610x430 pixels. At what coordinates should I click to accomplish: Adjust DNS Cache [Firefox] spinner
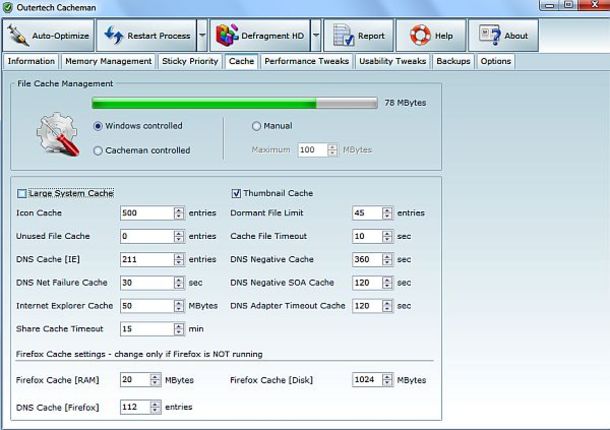[155, 407]
